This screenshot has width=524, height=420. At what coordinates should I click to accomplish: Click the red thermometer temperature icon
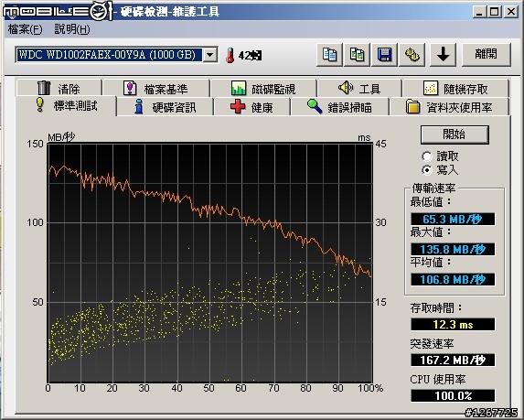(230, 55)
